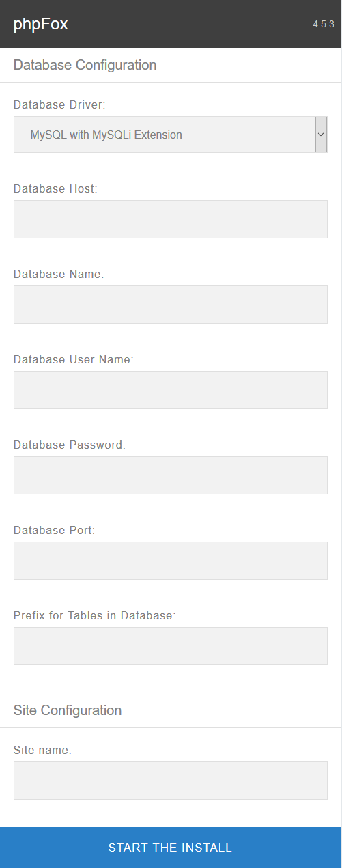Click the phpFox logo text in header

[x=41, y=25]
